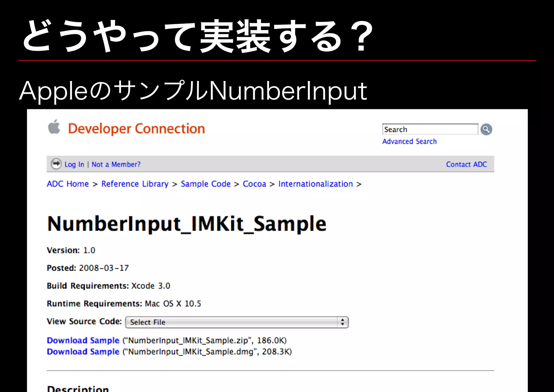
Task: Click the Description section heading
Action: coord(78,389)
